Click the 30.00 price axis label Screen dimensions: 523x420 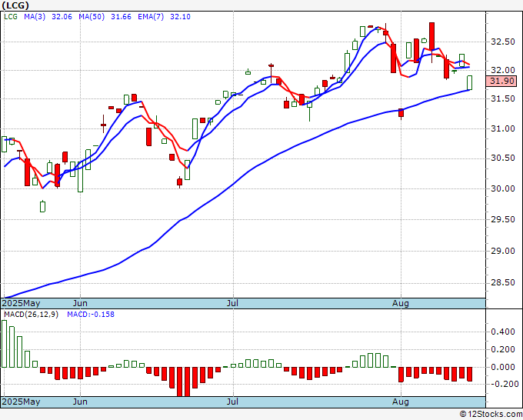(503, 188)
